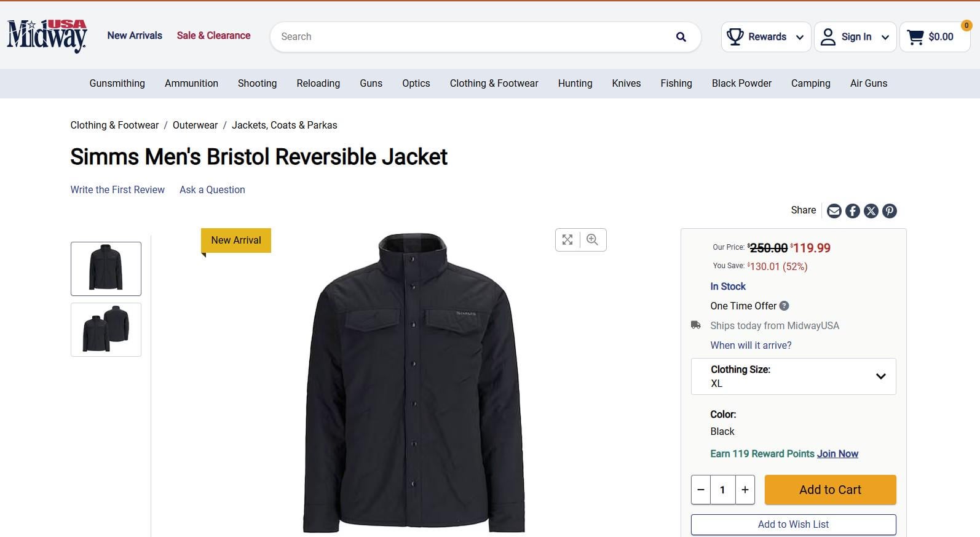Click the search magnifier icon
The image size is (980, 537).
click(x=681, y=37)
